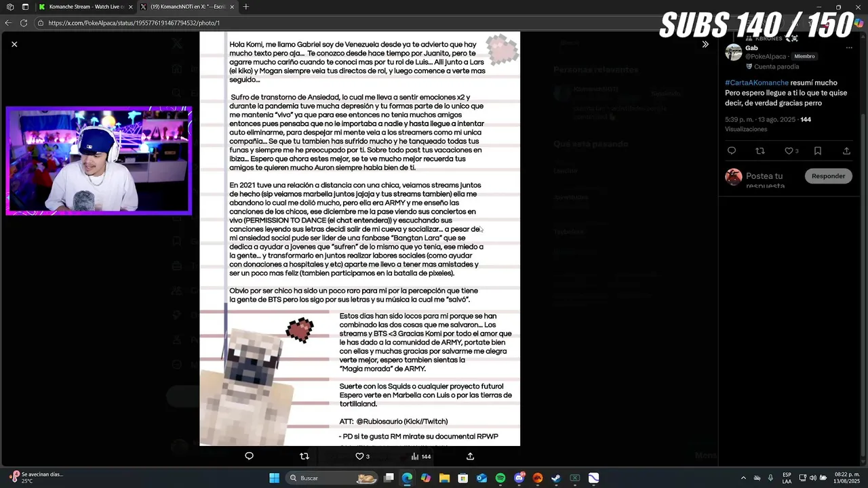Open Windows Start menu
This screenshot has height=488, width=868.
click(x=274, y=478)
